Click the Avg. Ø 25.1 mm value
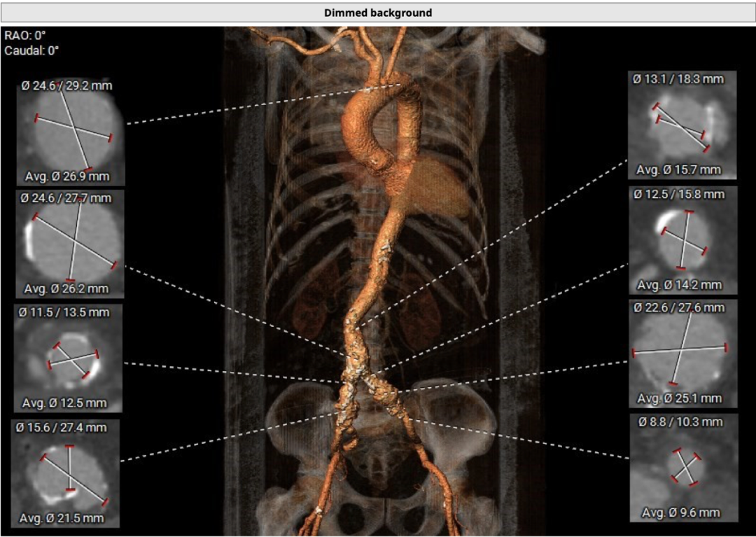 pos(680,398)
